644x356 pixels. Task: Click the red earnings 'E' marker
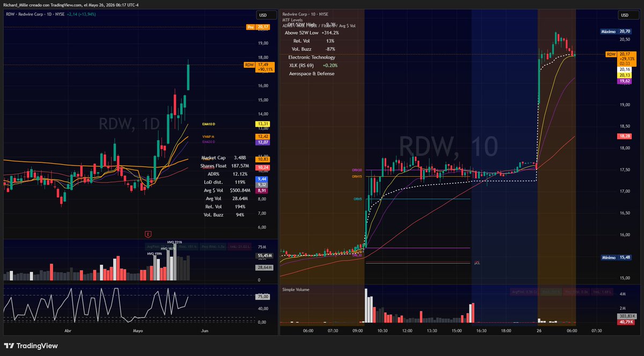[147, 234]
